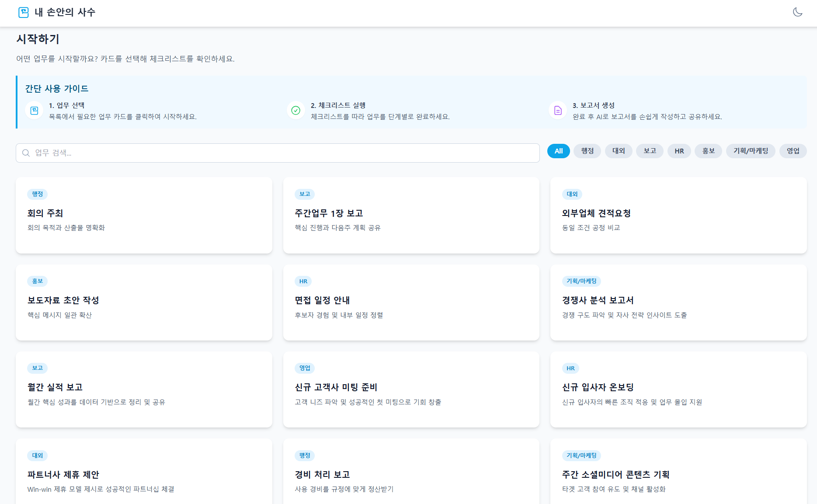
Task: Focus the 업무 검색 search field
Action: tap(278, 153)
